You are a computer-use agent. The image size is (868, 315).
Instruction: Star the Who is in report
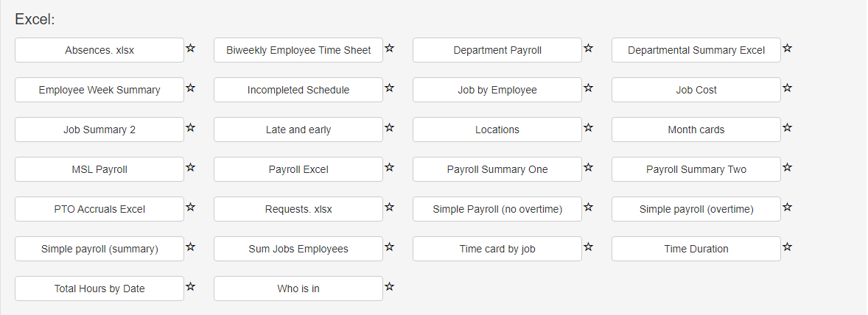(389, 287)
